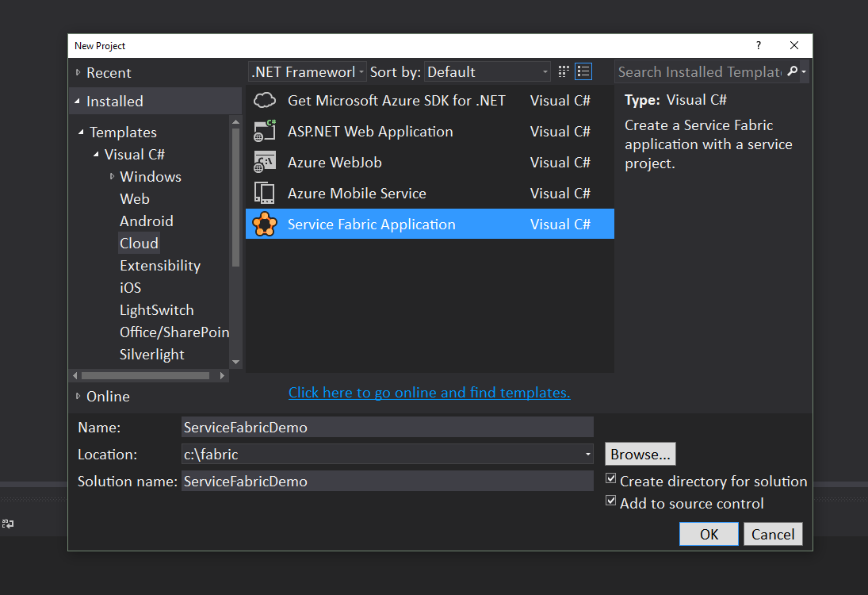
Task: Close the New Project dialog
Action: (x=793, y=45)
